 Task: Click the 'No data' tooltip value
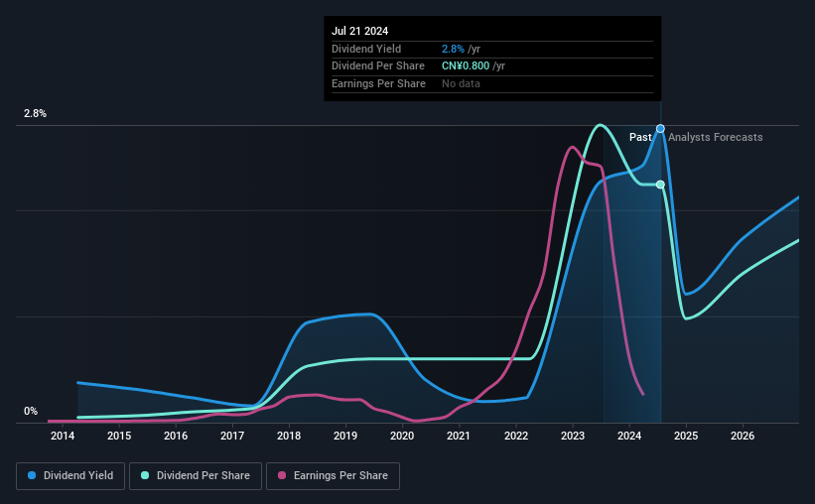[x=461, y=83]
